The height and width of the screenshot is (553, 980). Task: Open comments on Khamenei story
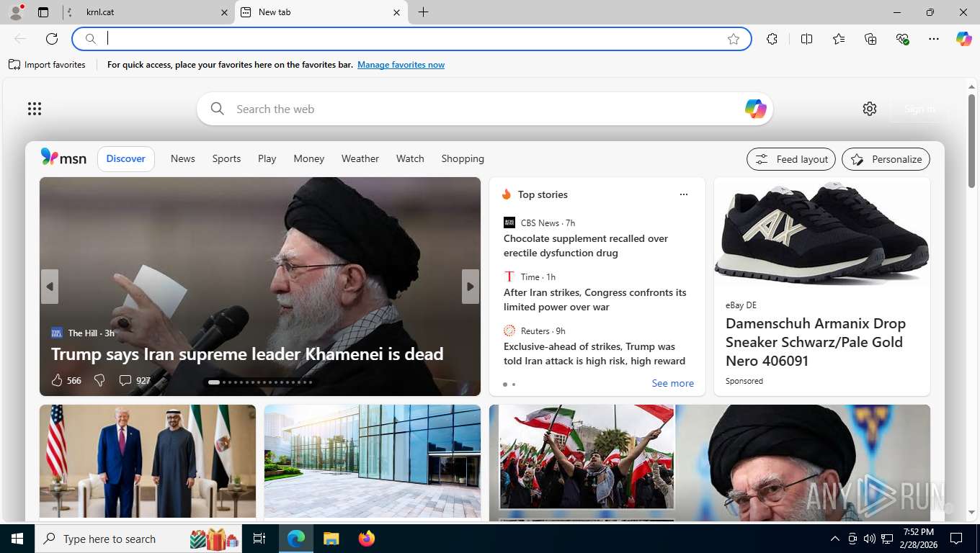pos(134,380)
